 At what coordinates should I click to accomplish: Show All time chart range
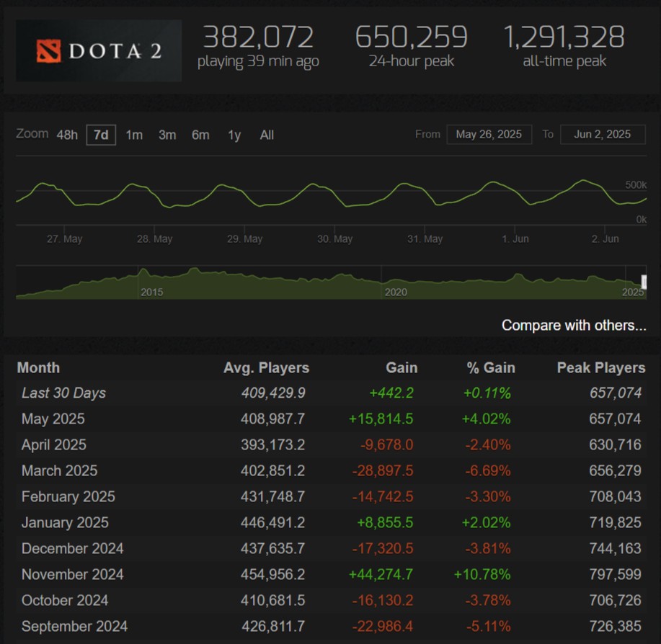click(x=267, y=135)
